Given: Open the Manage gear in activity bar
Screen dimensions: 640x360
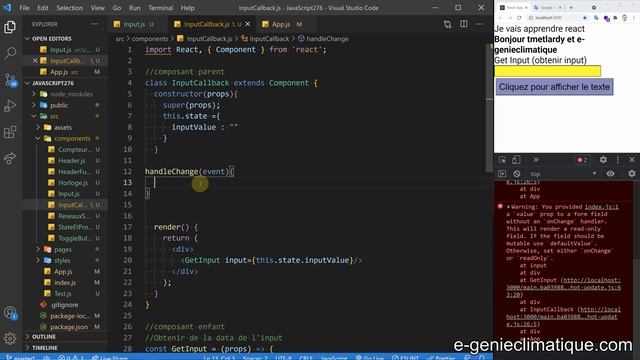Looking at the screenshot, I should (10, 338).
